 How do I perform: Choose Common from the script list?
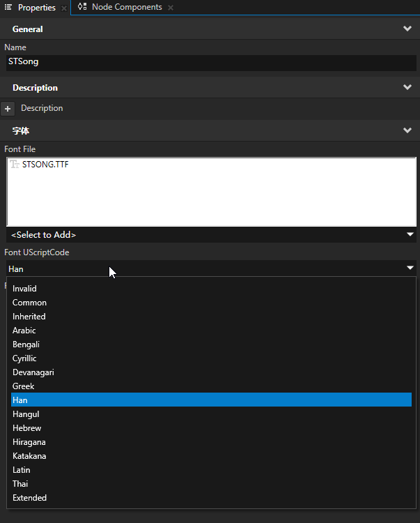pyautogui.click(x=211, y=303)
